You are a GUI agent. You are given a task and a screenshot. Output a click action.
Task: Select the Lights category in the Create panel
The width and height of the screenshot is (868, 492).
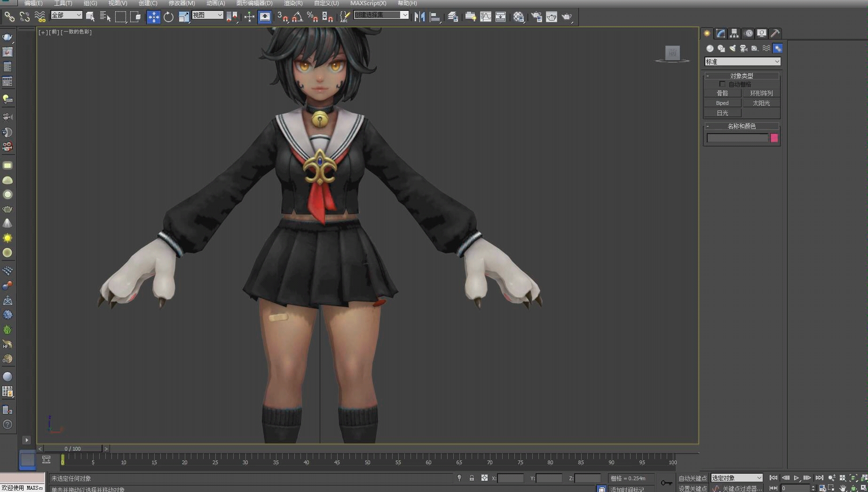tap(733, 48)
